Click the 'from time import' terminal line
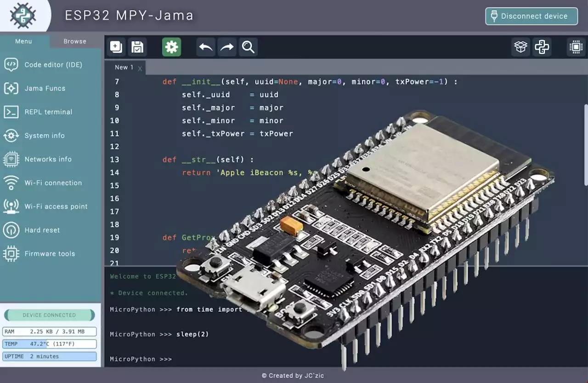 209,309
